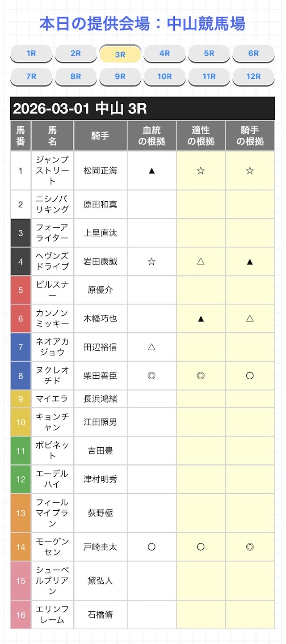This screenshot has height=644, width=286.
Task: Click the white triangle in ネオアカジョウ's 血統 cell
Action: (151, 347)
